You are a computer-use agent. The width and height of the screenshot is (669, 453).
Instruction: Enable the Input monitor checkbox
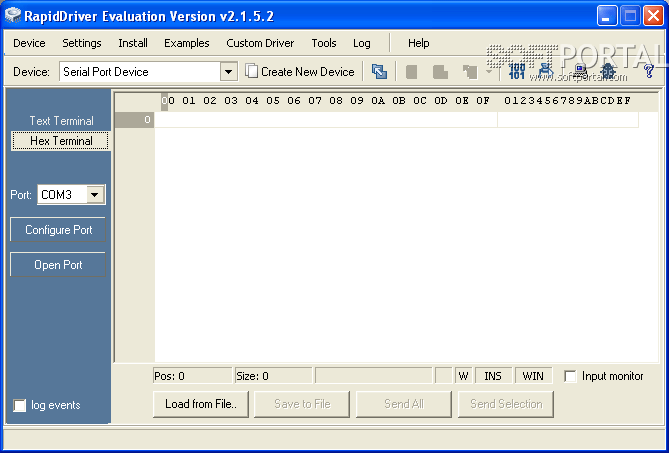pyautogui.click(x=570, y=376)
